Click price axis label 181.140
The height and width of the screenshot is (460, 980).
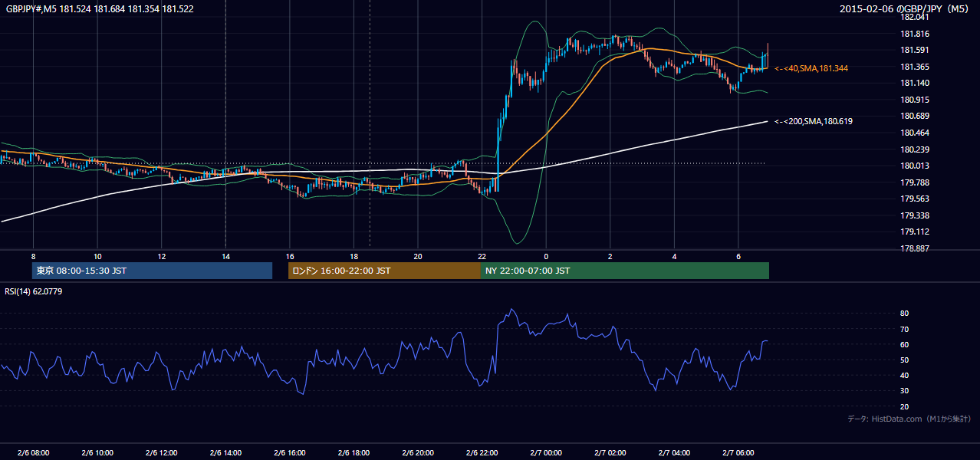click(913, 83)
